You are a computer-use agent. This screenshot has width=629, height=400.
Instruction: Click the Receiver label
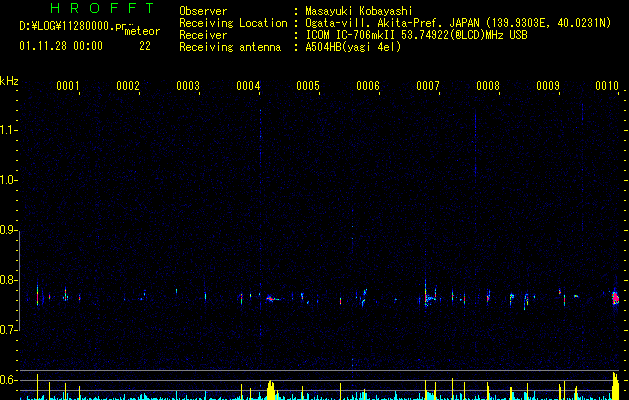tap(203, 35)
